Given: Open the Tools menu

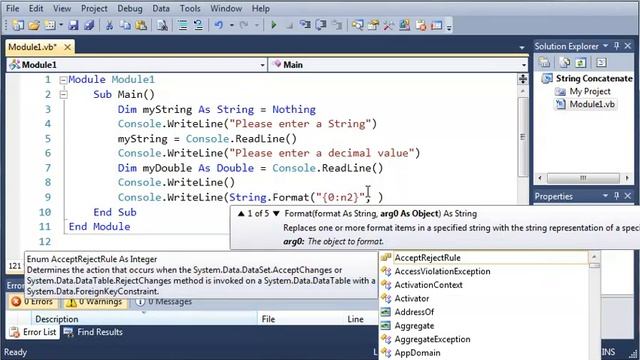Looking at the screenshot, I should [190, 8].
